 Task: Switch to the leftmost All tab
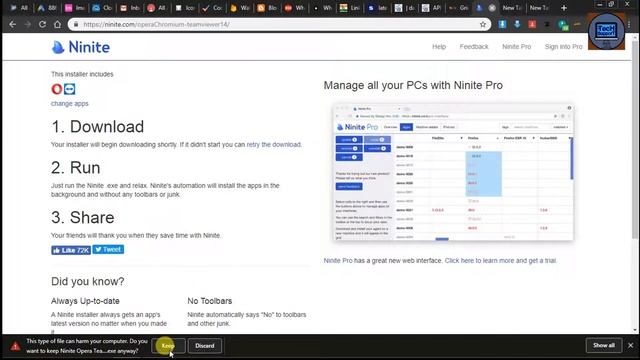pyautogui.click(x=19, y=8)
